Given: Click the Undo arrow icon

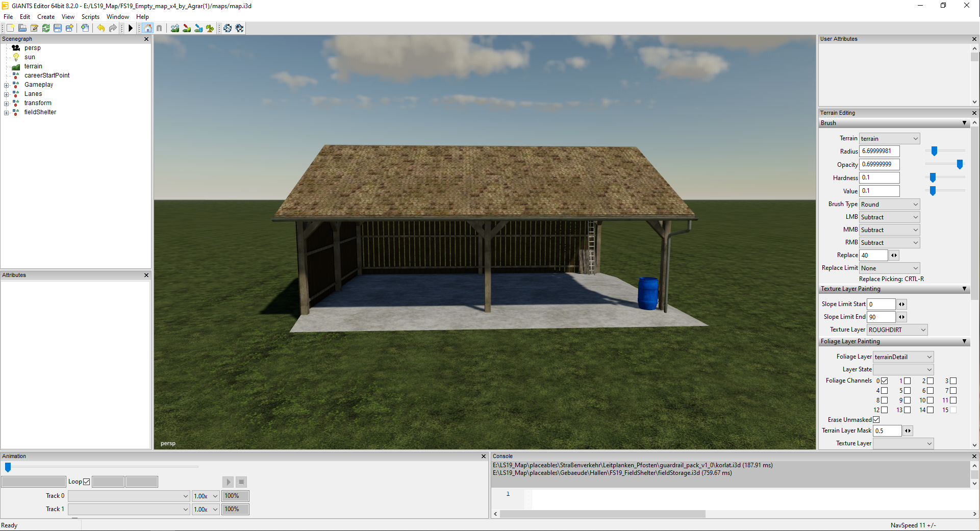Looking at the screenshot, I should coord(100,28).
